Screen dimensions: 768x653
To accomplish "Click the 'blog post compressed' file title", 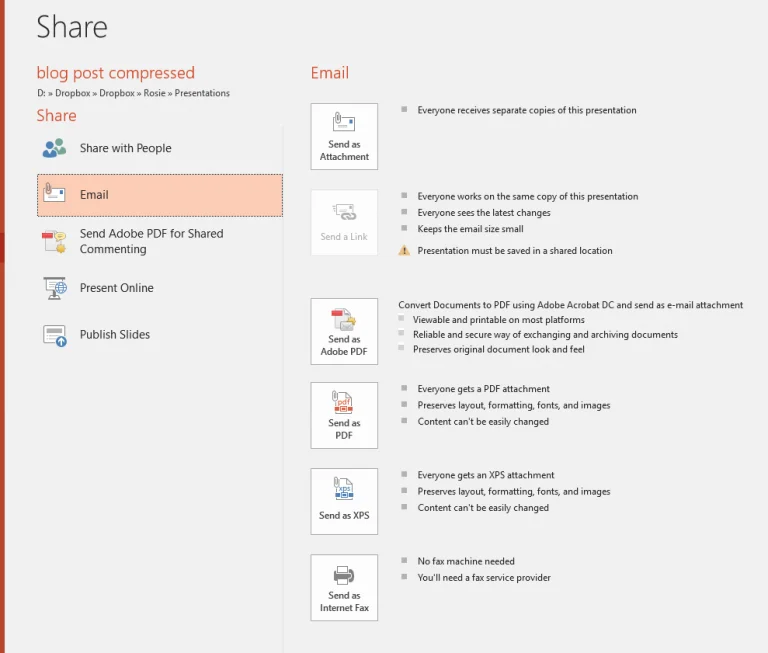I will 116,73.
